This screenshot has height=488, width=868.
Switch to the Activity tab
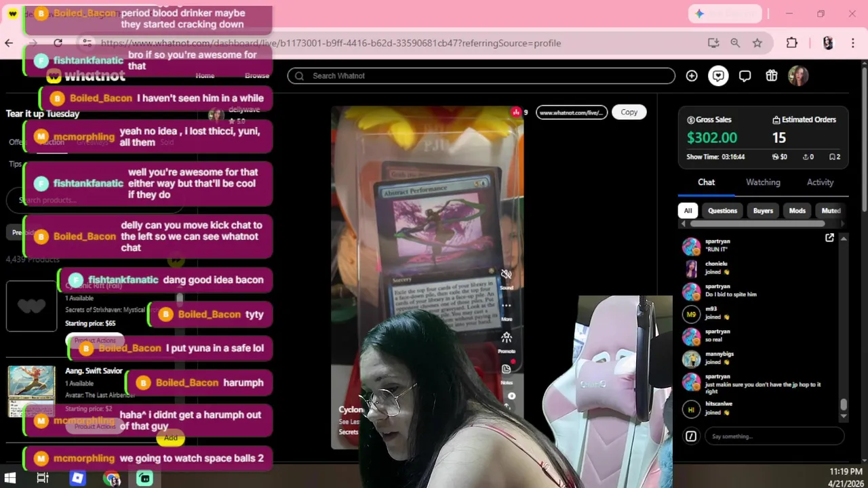820,182
